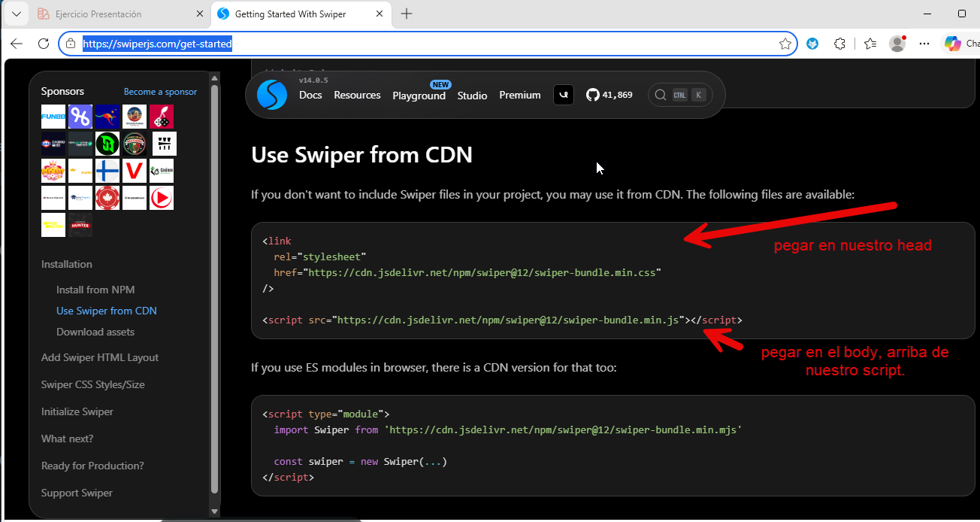Image resolution: width=980 pixels, height=522 pixels.
Task: Open the Copilot Chat button
Action: coord(961,44)
